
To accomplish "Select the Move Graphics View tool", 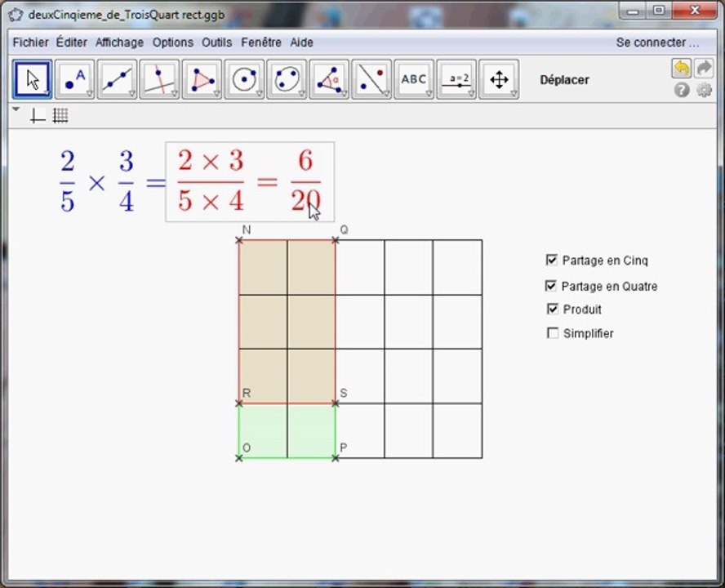I will pos(499,79).
